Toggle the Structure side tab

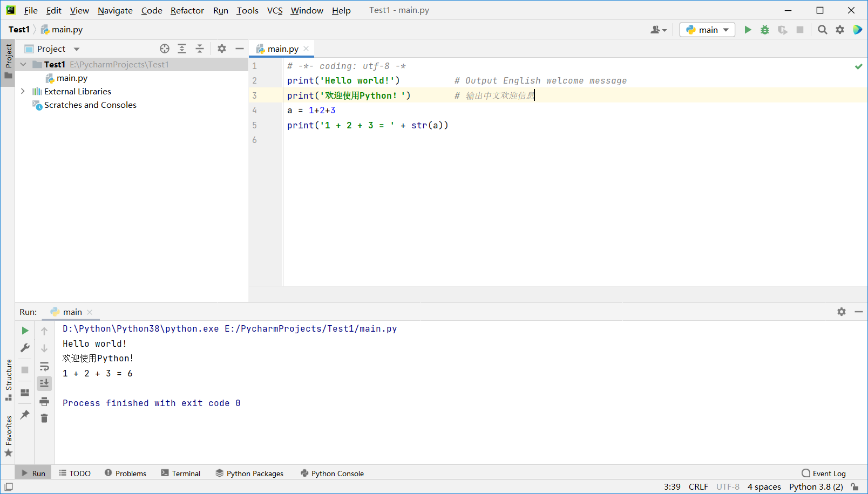tap(8, 380)
